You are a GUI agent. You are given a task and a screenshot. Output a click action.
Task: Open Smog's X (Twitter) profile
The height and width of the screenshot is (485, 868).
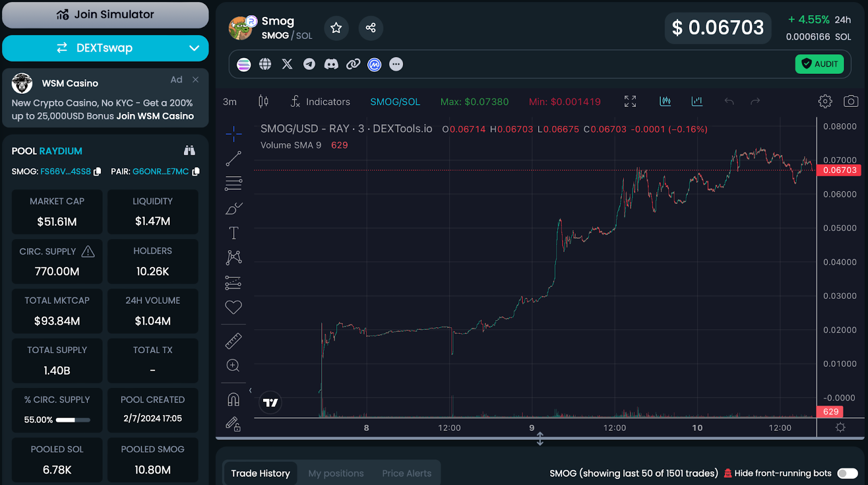tap(287, 65)
